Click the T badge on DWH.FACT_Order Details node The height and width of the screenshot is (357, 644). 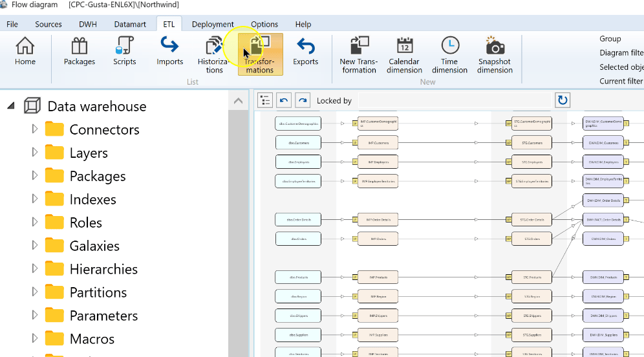click(627, 219)
